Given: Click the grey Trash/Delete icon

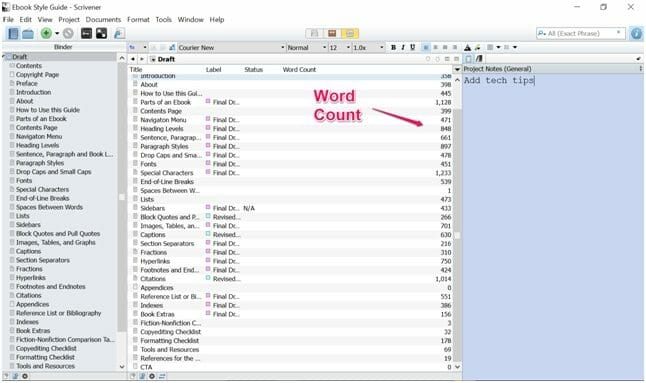Looking at the screenshot, I should pyautogui.click(x=68, y=33).
